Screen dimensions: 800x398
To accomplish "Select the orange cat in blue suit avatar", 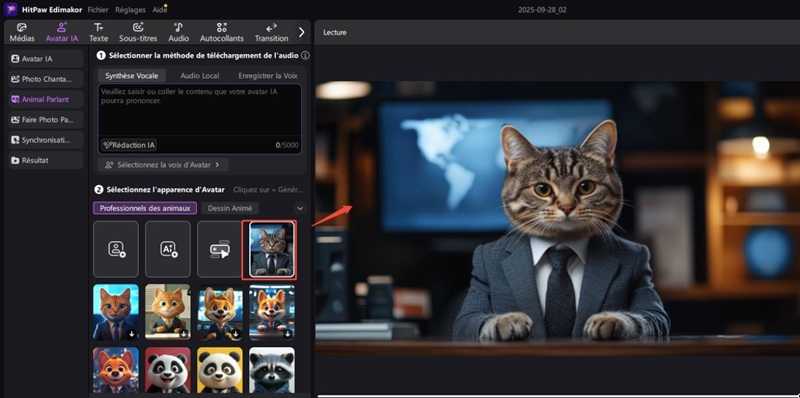I will coord(116,312).
